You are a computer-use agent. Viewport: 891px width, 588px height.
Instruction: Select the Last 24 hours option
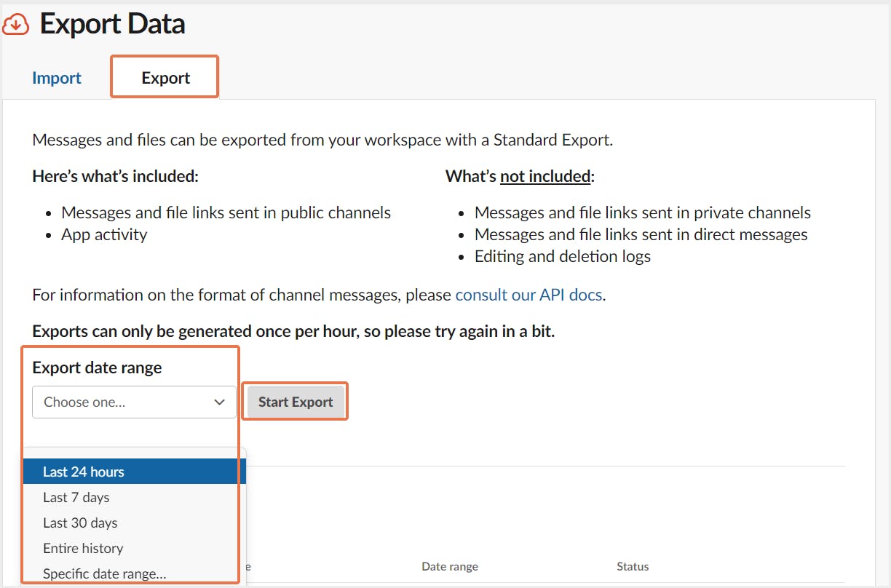click(x=84, y=472)
